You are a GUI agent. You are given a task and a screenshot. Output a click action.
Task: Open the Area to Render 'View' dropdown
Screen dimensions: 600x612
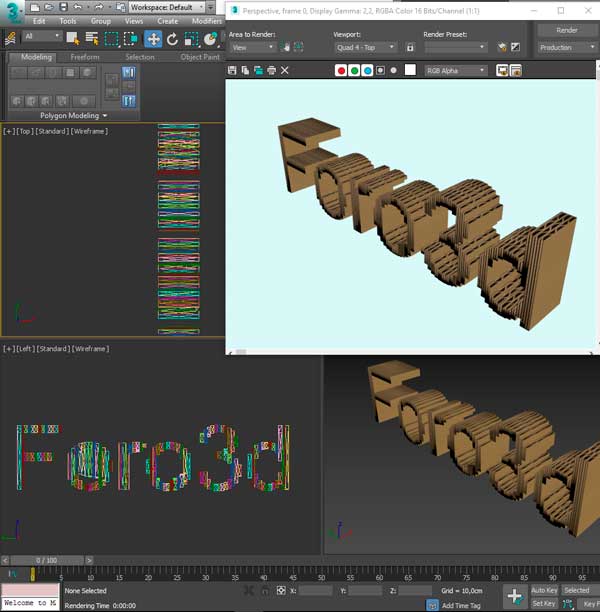coord(253,48)
